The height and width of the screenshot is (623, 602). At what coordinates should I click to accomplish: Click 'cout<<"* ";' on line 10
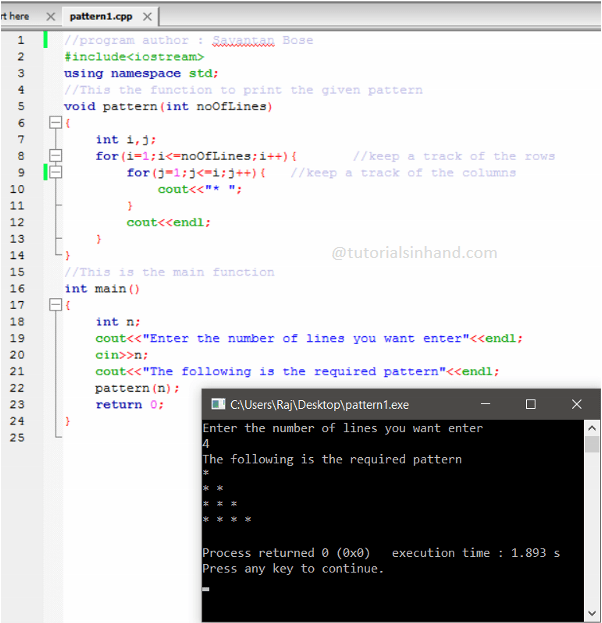200,189
